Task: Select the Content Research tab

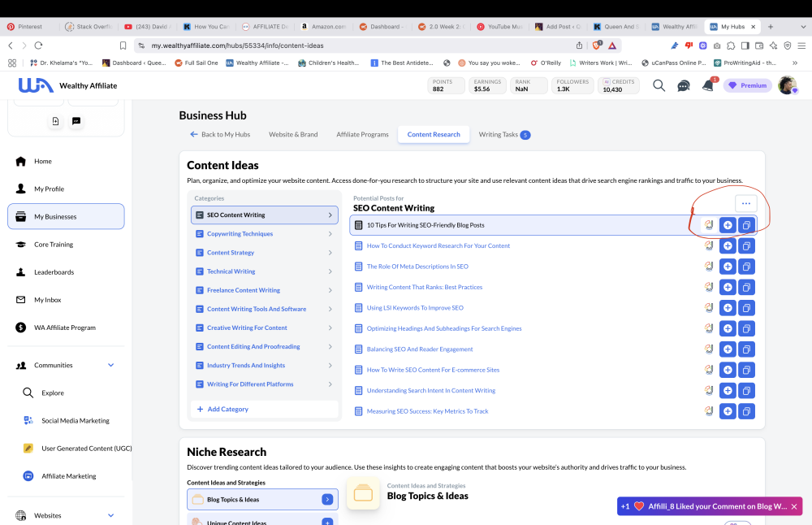Action: 434,134
